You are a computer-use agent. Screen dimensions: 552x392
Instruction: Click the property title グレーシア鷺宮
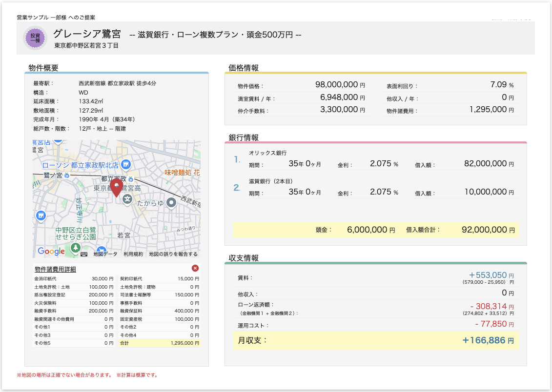tap(87, 34)
